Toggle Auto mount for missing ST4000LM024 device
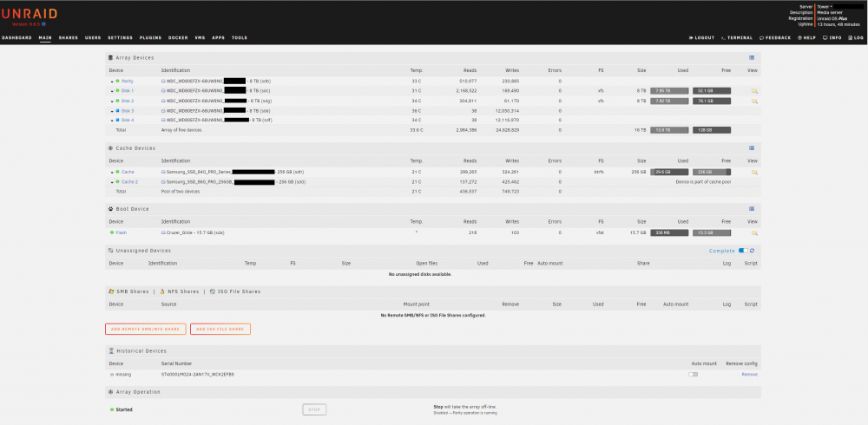 tap(693, 375)
